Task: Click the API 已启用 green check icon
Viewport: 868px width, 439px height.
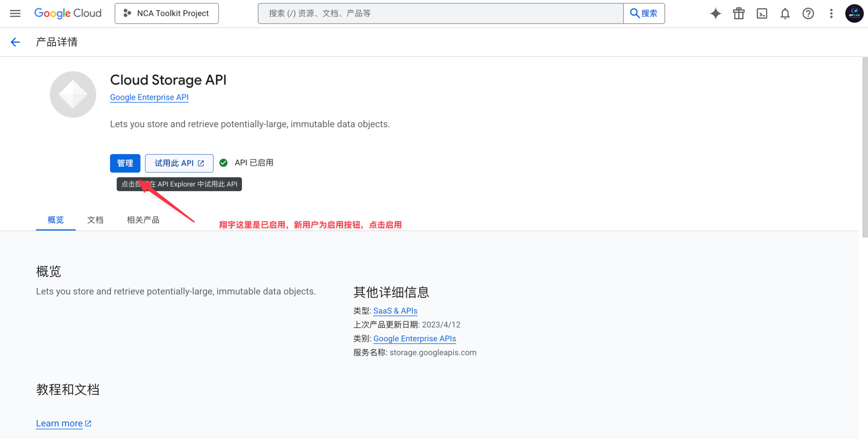Action: point(223,162)
